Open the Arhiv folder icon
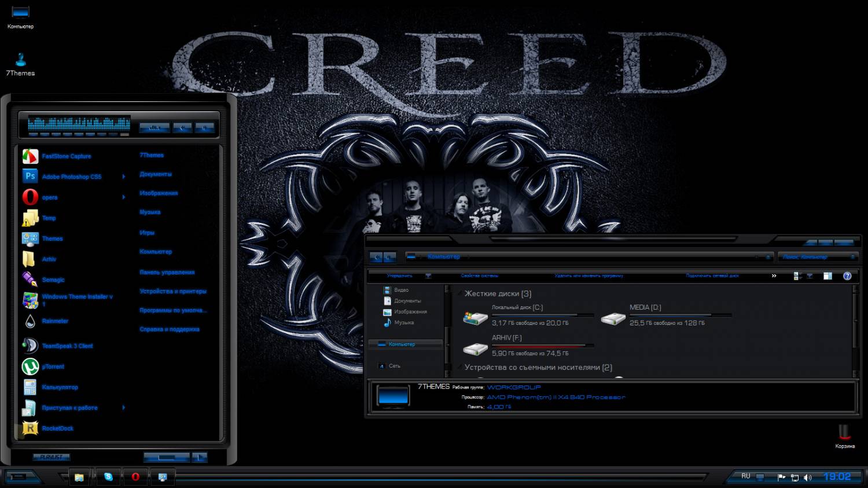 (x=30, y=259)
